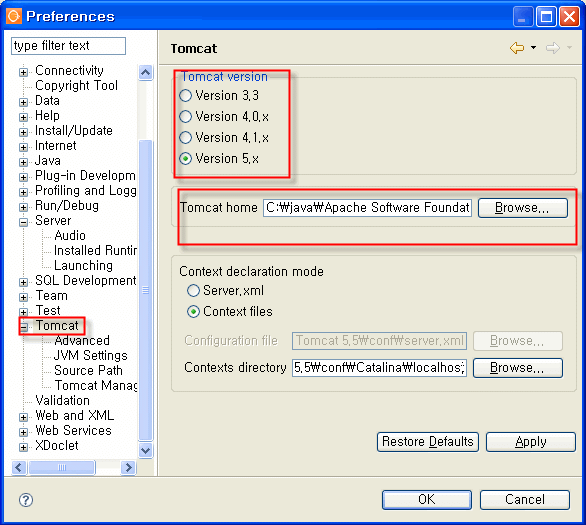The image size is (586, 525).
Task: Maximize the Preferences window
Action: point(546,16)
